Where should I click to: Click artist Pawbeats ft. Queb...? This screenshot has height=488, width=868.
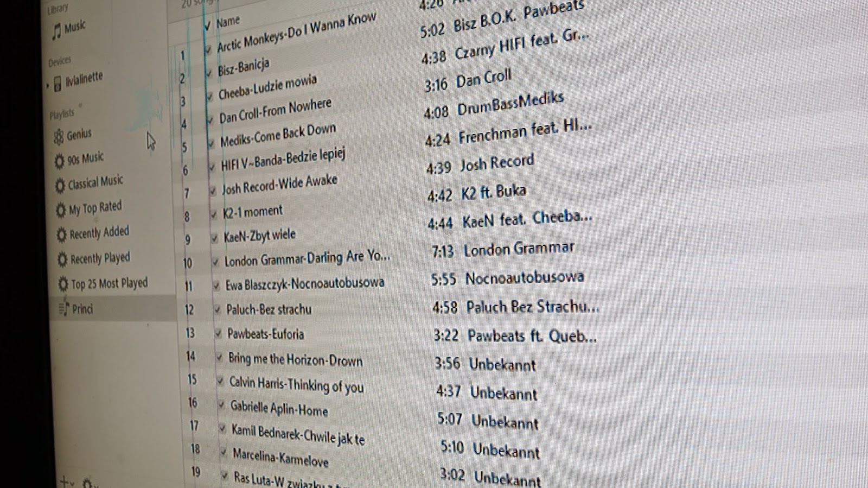coord(532,336)
